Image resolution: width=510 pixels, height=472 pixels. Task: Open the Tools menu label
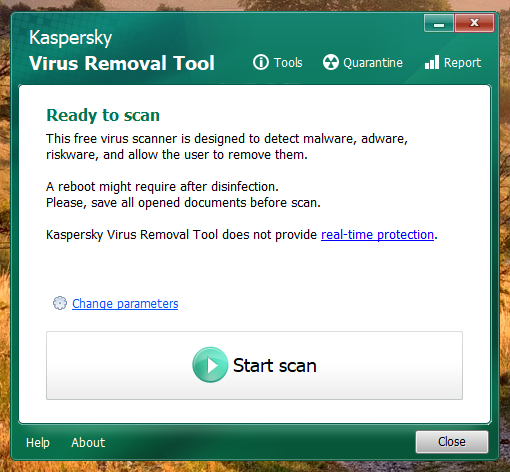(288, 63)
